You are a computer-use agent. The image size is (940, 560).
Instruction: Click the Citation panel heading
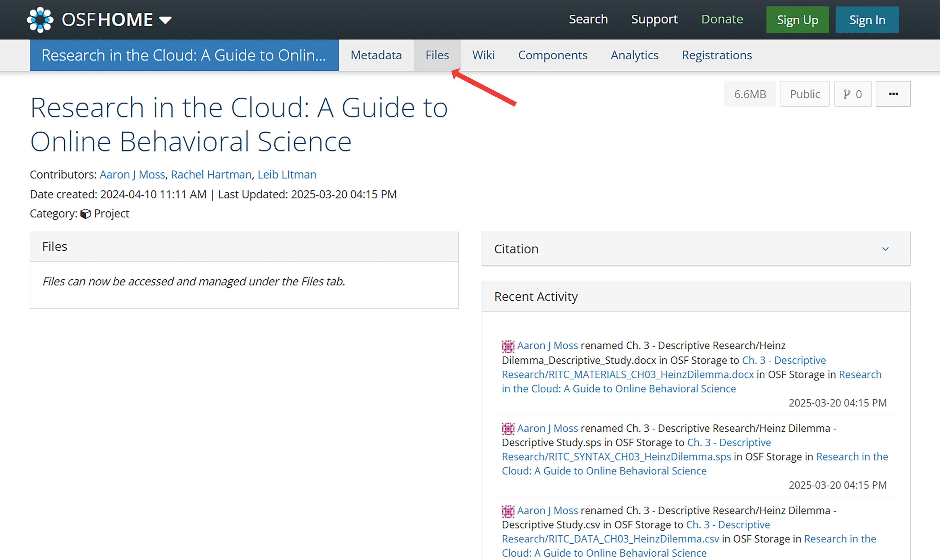(x=516, y=249)
